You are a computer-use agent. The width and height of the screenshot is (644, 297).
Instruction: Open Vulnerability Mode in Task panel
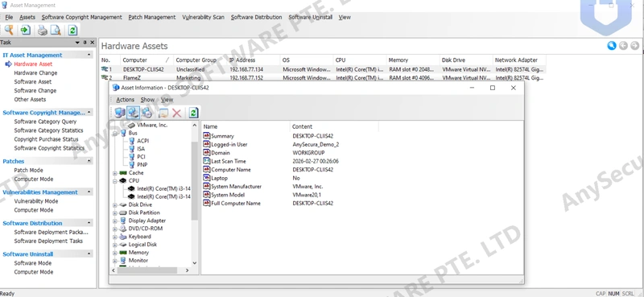[x=36, y=201]
